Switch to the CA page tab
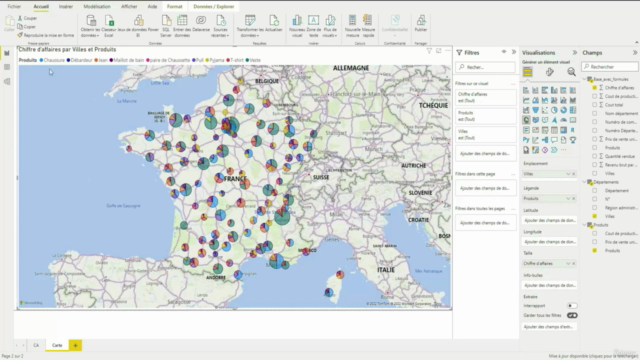Viewport: 640px width, 360px height. coord(36,345)
